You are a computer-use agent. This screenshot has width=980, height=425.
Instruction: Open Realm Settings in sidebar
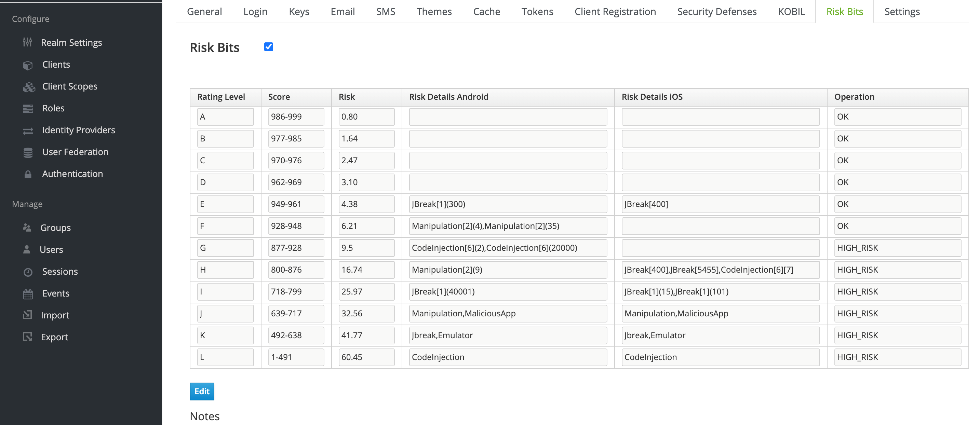(x=71, y=42)
